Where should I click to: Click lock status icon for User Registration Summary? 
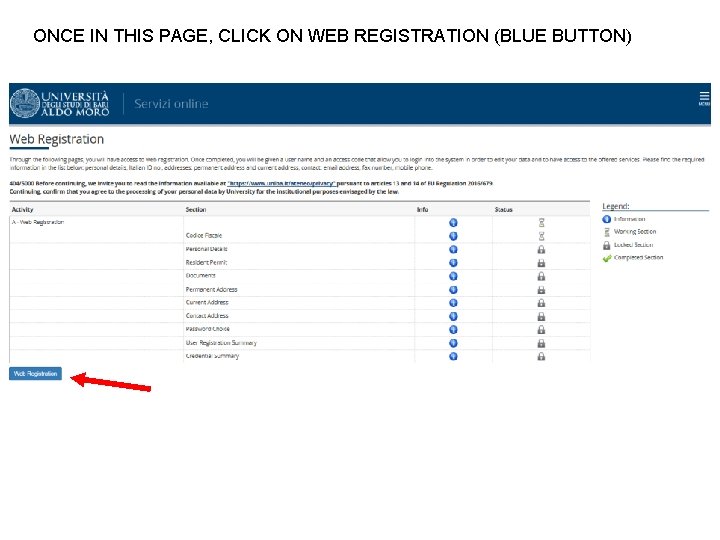[x=541, y=343]
